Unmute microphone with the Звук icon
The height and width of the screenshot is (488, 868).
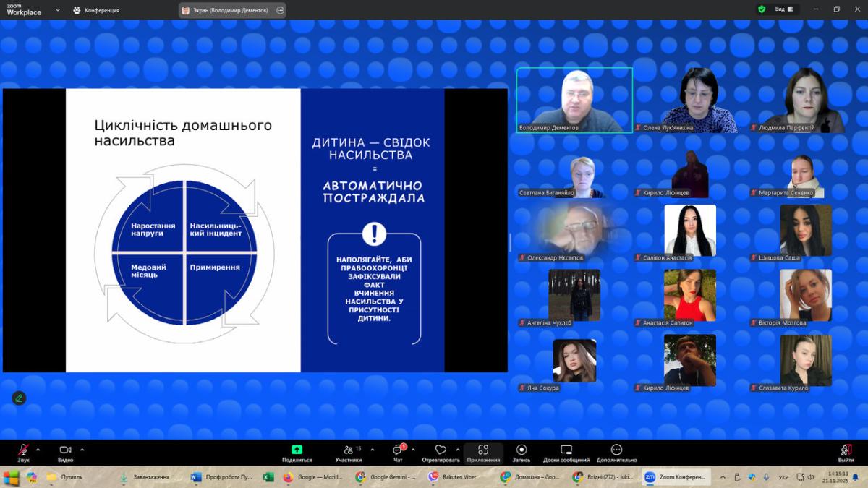pyautogui.click(x=23, y=450)
